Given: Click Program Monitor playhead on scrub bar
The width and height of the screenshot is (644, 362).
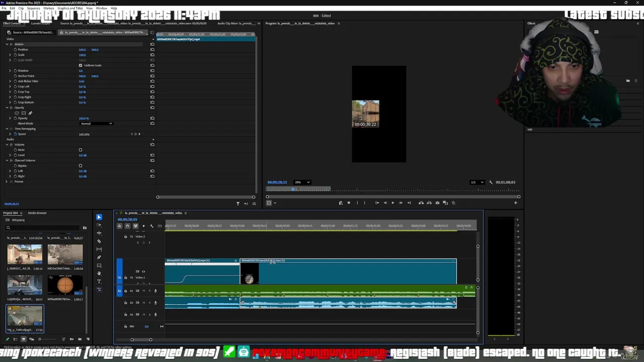Looking at the screenshot, I should pyautogui.click(x=294, y=189).
